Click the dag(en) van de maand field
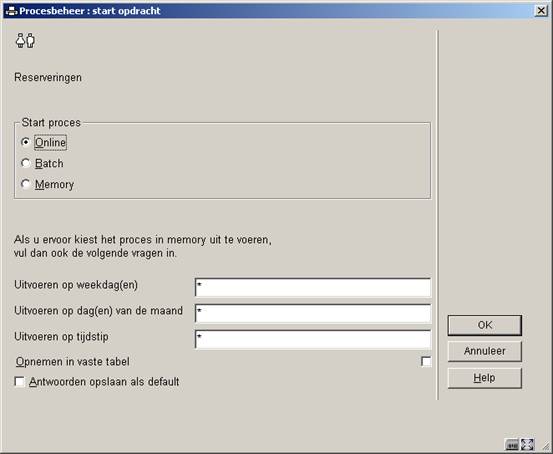Image resolution: width=553 pixels, height=454 pixels. (x=313, y=314)
